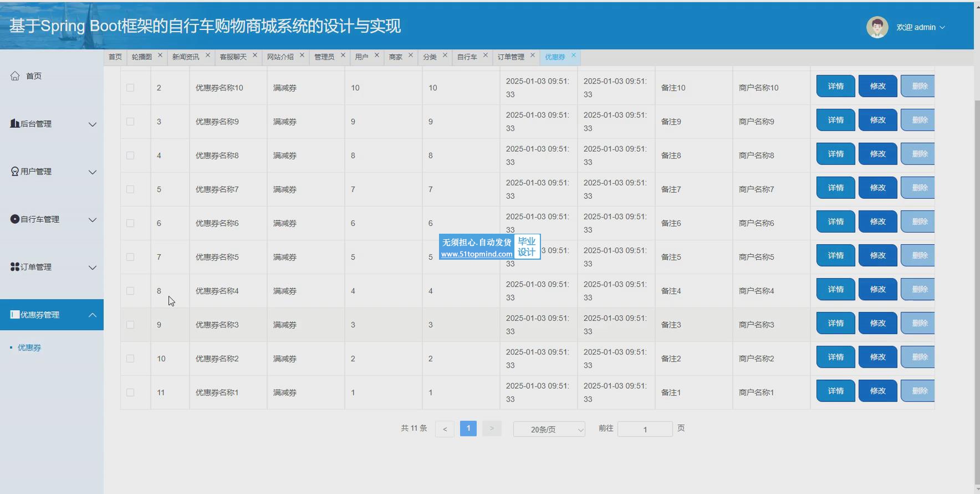The width and height of the screenshot is (980, 494).
Task: Check the box for row 11 优惠券名称1
Action: (130, 393)
